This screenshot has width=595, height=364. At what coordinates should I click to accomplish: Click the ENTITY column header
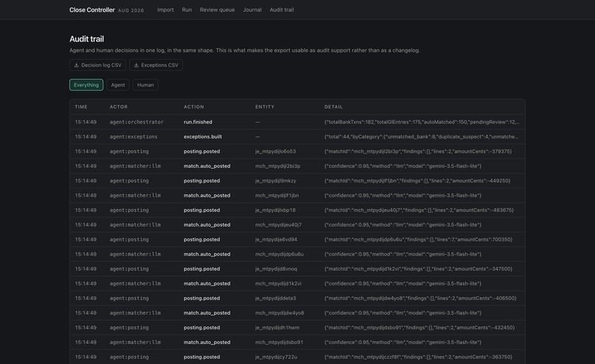coord(265,107)
